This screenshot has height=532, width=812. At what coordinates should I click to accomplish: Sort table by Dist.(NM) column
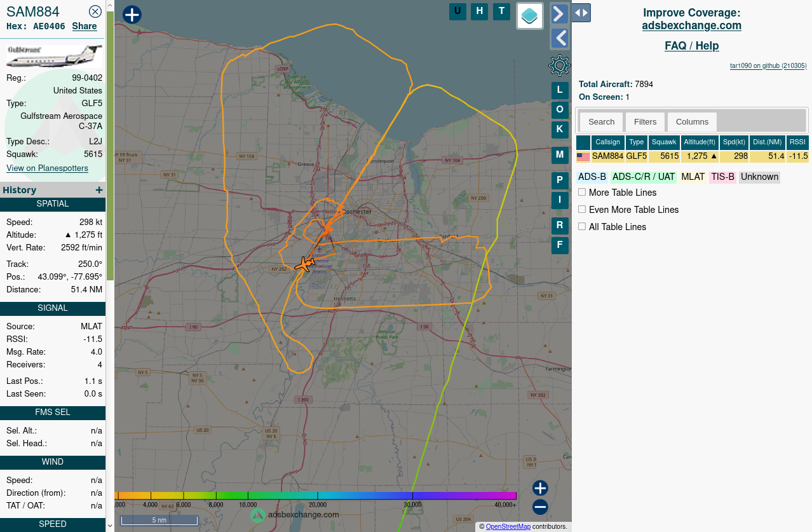click(768, 142)
